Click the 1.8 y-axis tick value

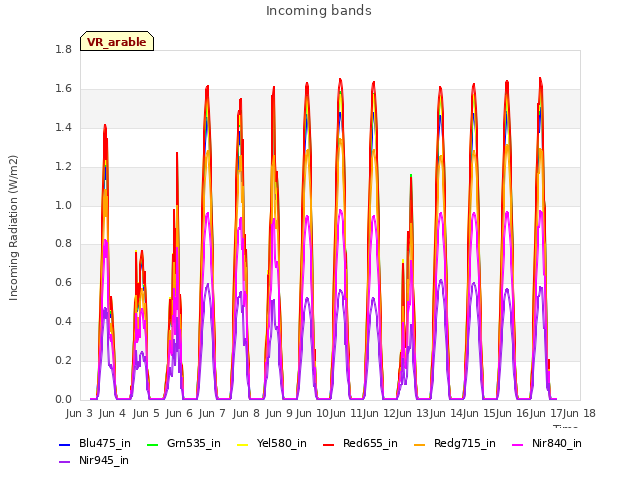tap(63, 49)
